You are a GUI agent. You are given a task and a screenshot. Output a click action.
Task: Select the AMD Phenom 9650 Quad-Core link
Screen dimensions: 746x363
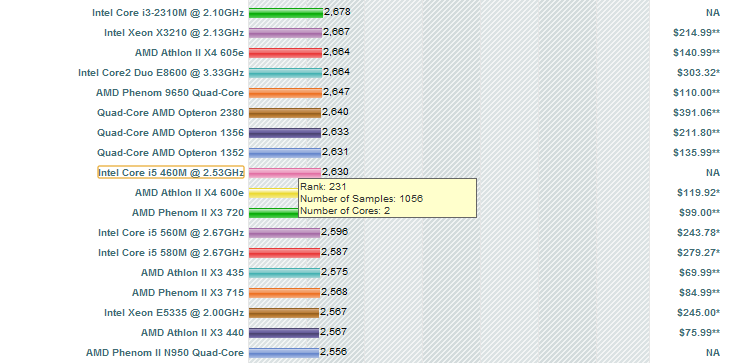(x=170, y=93)
